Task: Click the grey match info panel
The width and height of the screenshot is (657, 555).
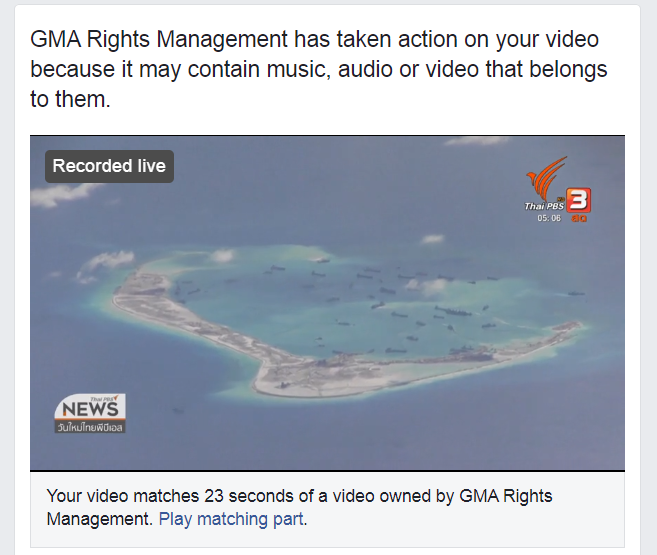Action: (x=327, y=509)
